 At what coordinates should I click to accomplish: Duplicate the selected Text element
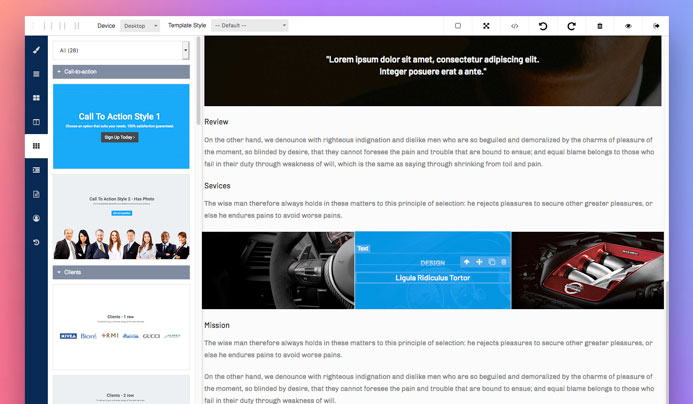pos(491,262)
